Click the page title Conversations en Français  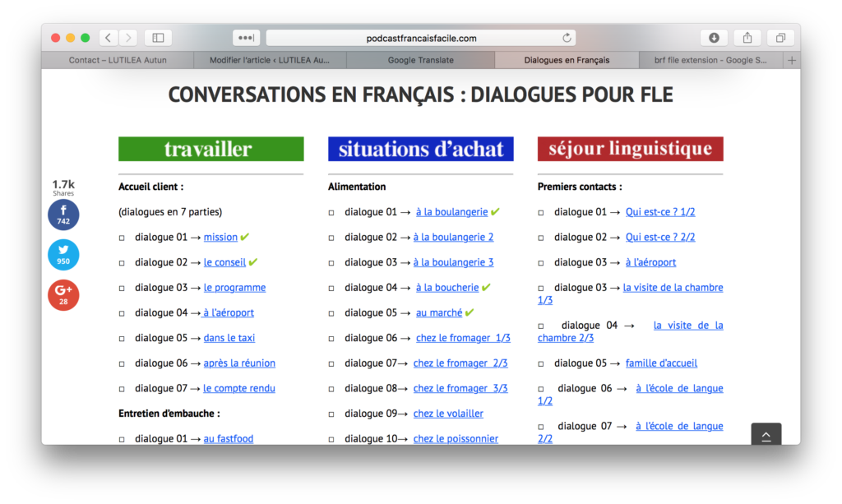point(420,95)
